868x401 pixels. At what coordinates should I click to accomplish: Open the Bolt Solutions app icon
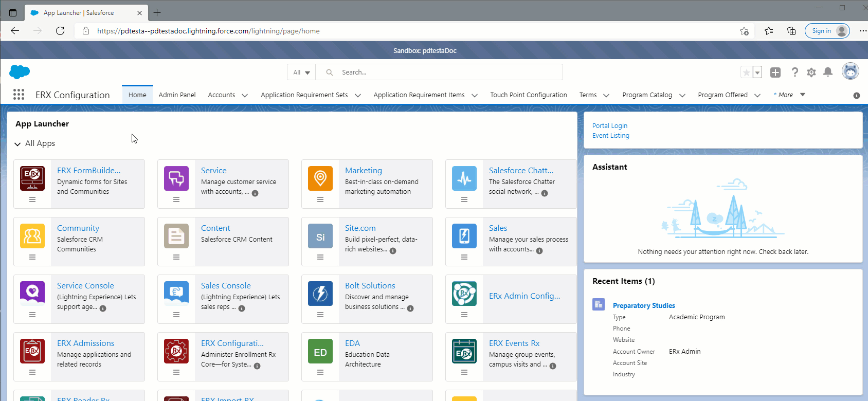coord(320,294)
